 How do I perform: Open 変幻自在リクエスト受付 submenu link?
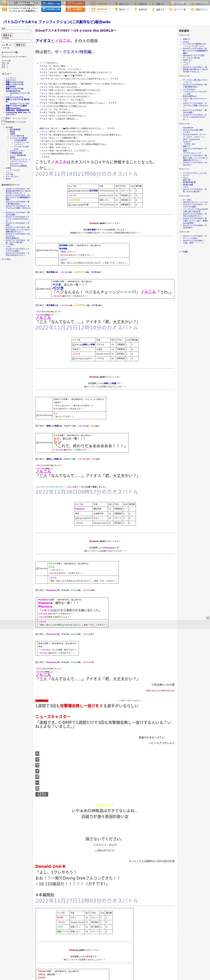tap(19, 104)
